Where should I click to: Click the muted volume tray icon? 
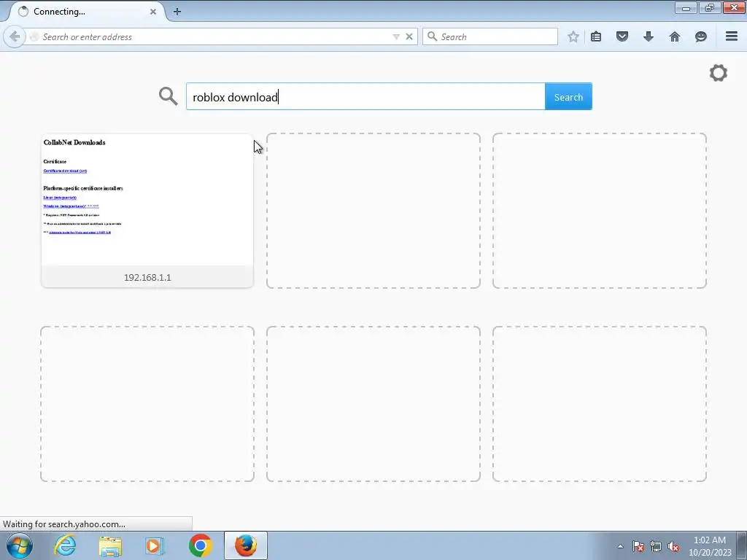coord(673,546)
